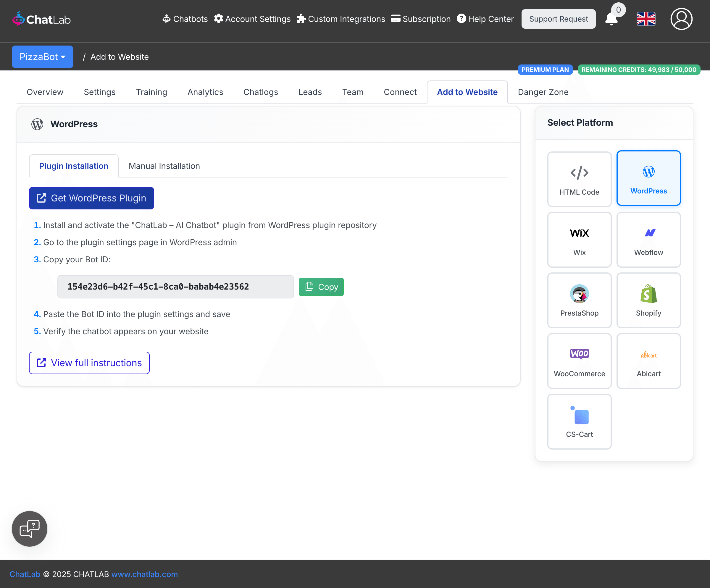Click the Bot ID text field

tap(175, 287)
